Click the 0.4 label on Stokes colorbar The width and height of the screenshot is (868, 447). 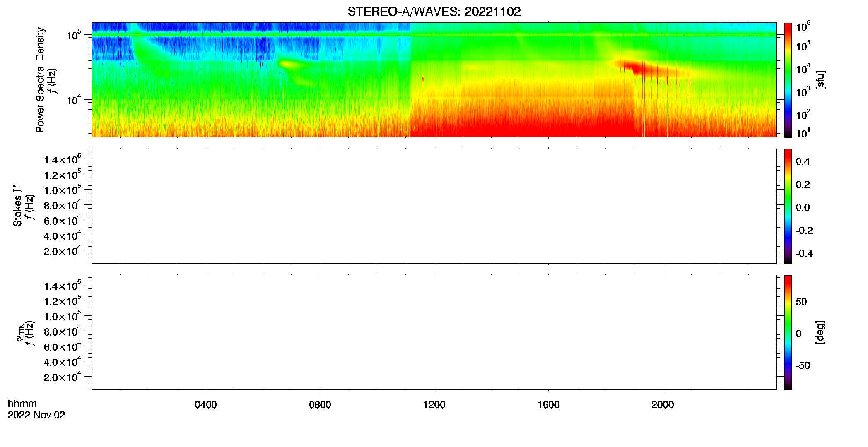(803, 162)
